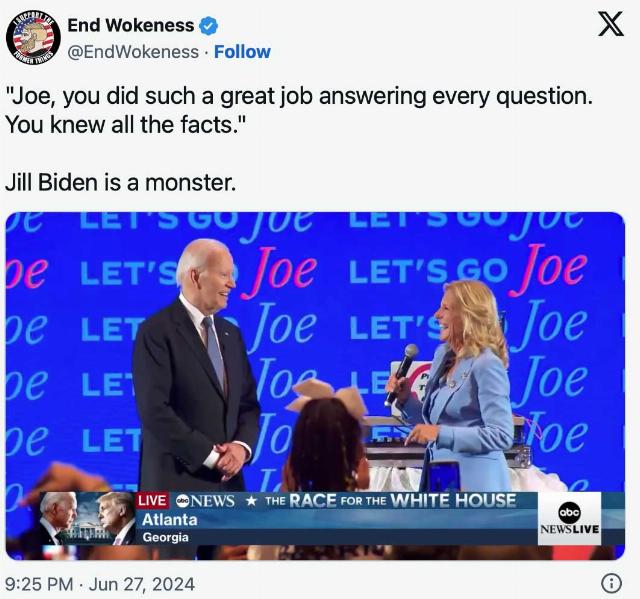Open the @EndWokeness handle link

[133, 52]
